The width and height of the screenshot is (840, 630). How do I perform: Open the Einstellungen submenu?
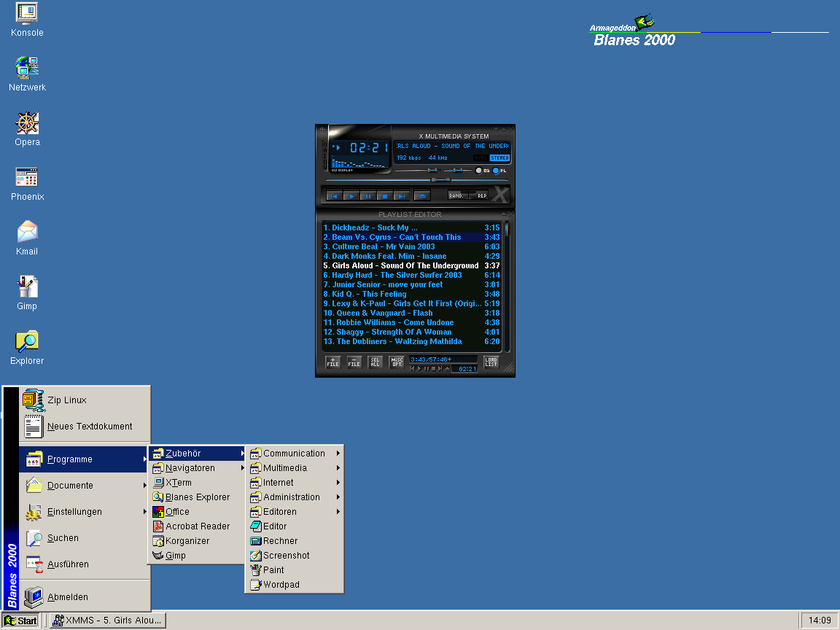(x=84, y=512)
